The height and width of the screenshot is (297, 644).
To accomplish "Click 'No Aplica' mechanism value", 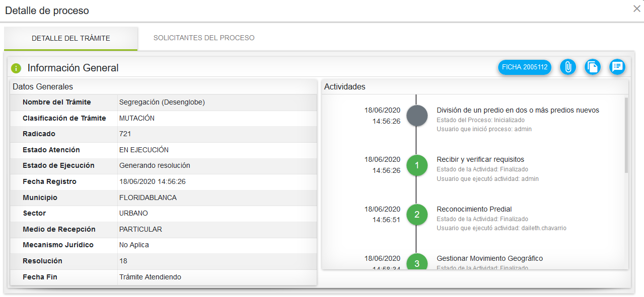I will tap(134, 245).
